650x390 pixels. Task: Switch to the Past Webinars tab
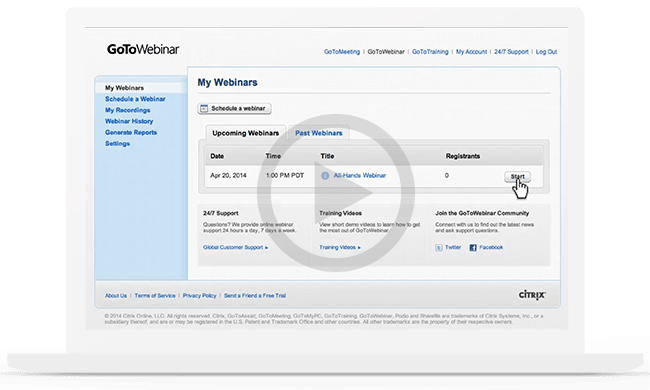319,133
